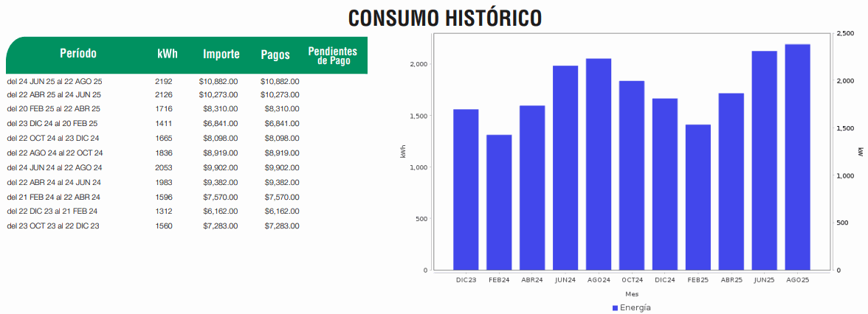This screenshot has width=868, height=314.
Task: Click the AGO25 bar in chart
Action: click(x=799, y=157)
